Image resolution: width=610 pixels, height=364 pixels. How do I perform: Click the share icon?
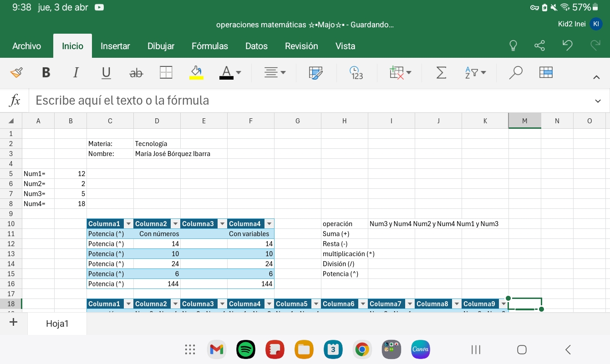[539, 46]
